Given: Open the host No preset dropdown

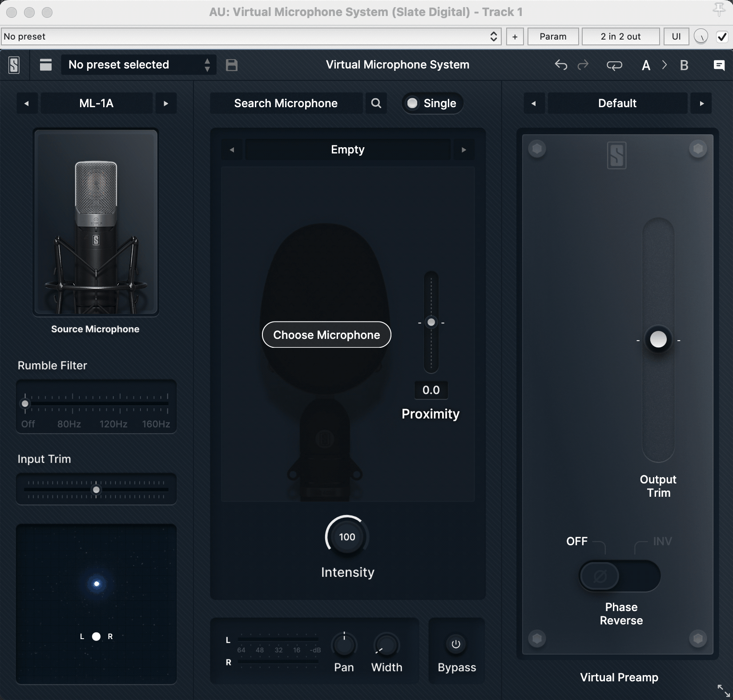Looking at the screenshot, I should click(251, 36).
